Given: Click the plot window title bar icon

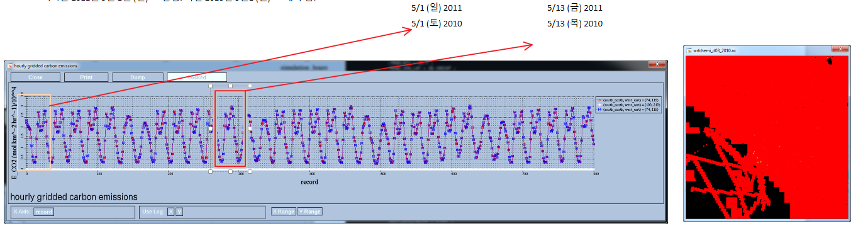Looking at the screenshot, I should (x=9, y=65).
